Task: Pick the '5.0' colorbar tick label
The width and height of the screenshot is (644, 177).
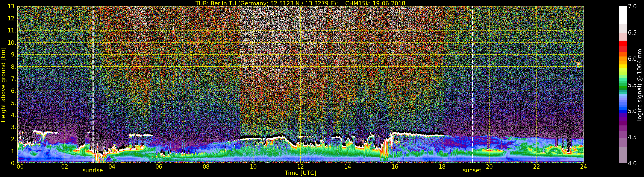Action: click(x=632, y=111)
